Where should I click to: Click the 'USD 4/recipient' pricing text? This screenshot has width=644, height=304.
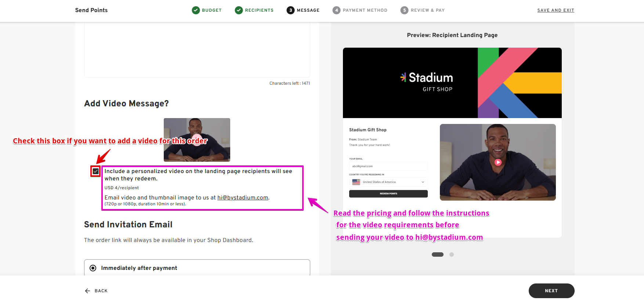click(x=122, y=188)
